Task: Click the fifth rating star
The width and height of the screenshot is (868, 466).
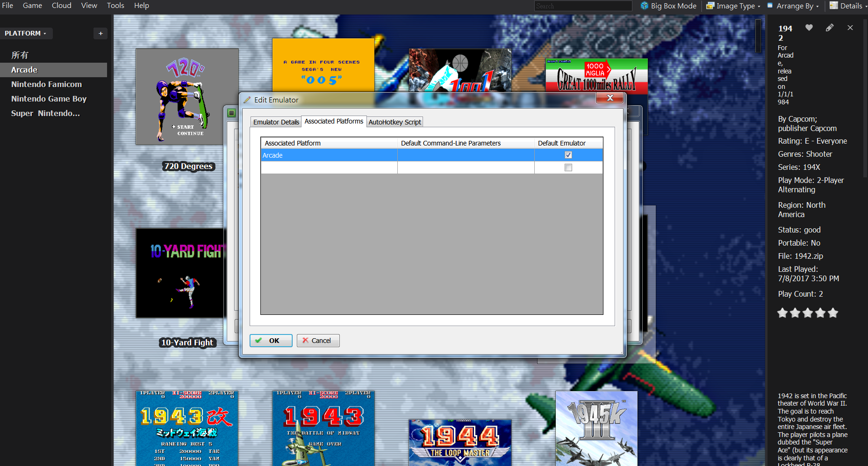Action: pyautogui.click(x=833, y=313)
